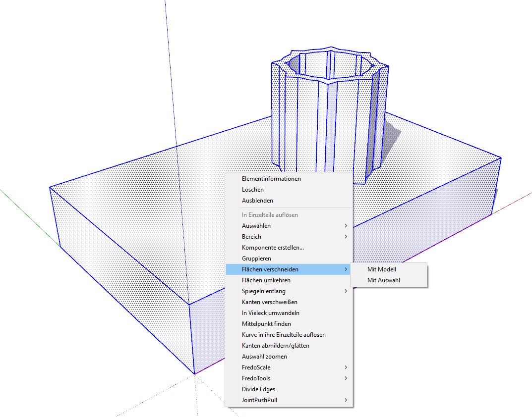Open Elementinformationen from the context menu
532x417 pixels.
(x=271, y=179)
